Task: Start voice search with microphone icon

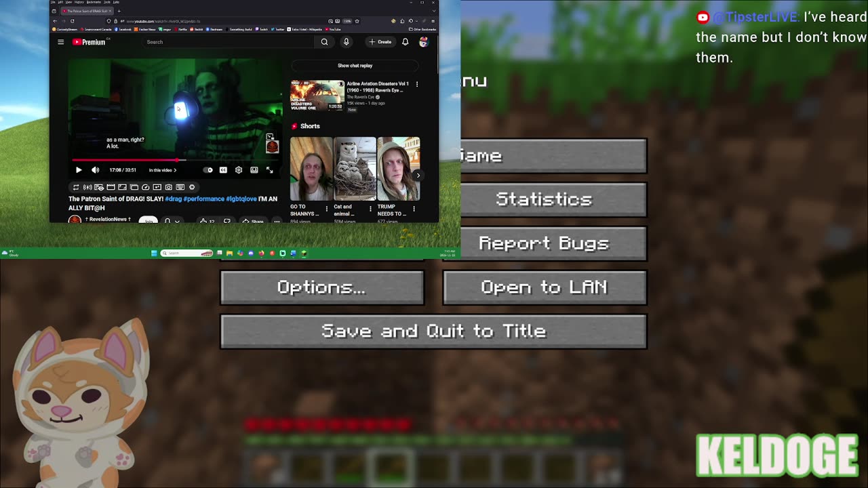Action: click(346, 42)
